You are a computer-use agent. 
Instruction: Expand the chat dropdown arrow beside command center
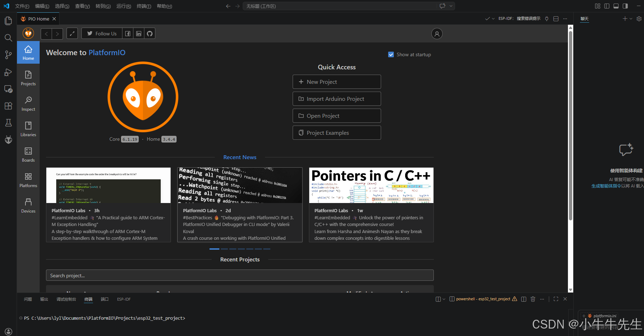pyautogui.click(x=451, y=6)
